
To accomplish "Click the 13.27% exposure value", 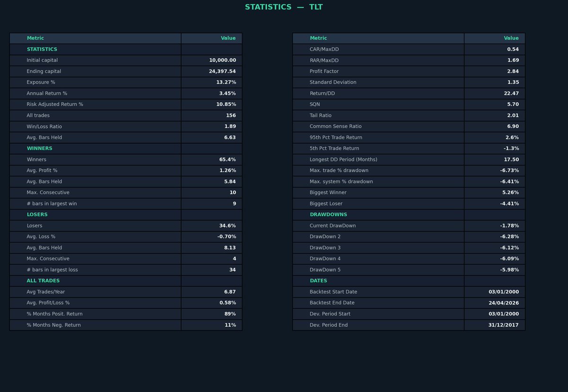I will click(226, 82).
